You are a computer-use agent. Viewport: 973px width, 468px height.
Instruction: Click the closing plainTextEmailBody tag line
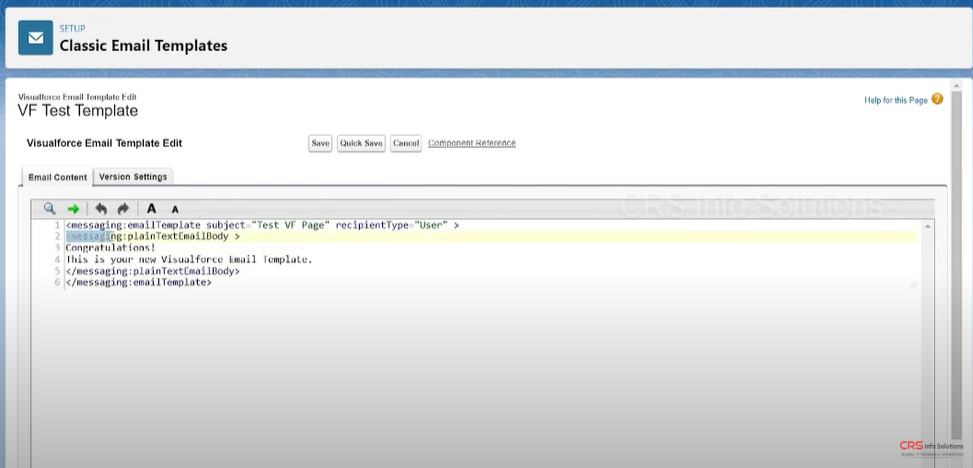tap(153, 271)
